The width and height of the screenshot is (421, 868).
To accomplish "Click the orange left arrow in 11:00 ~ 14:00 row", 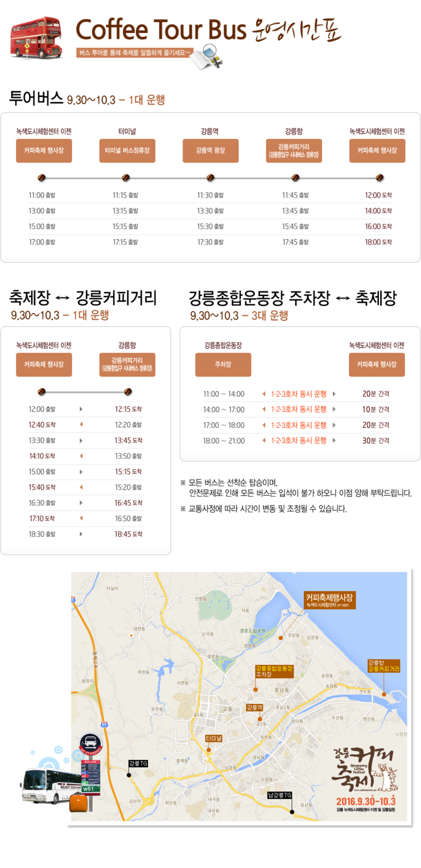I will coord(263,394).
